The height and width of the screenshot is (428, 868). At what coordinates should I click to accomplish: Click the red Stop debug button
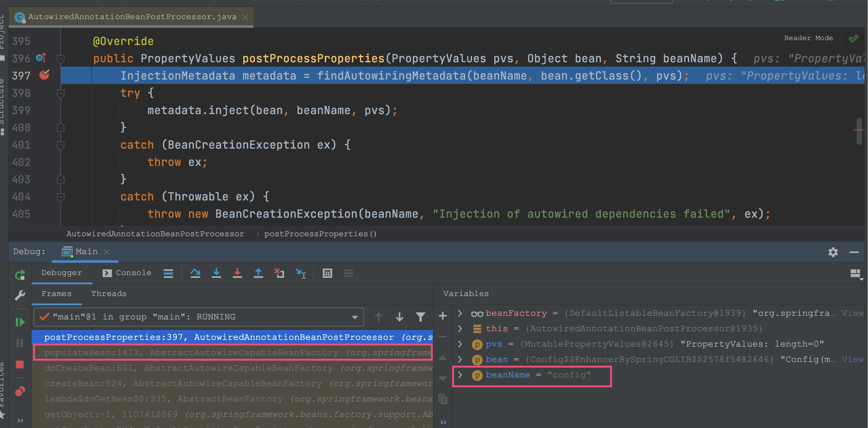click(x=20, y=364)
